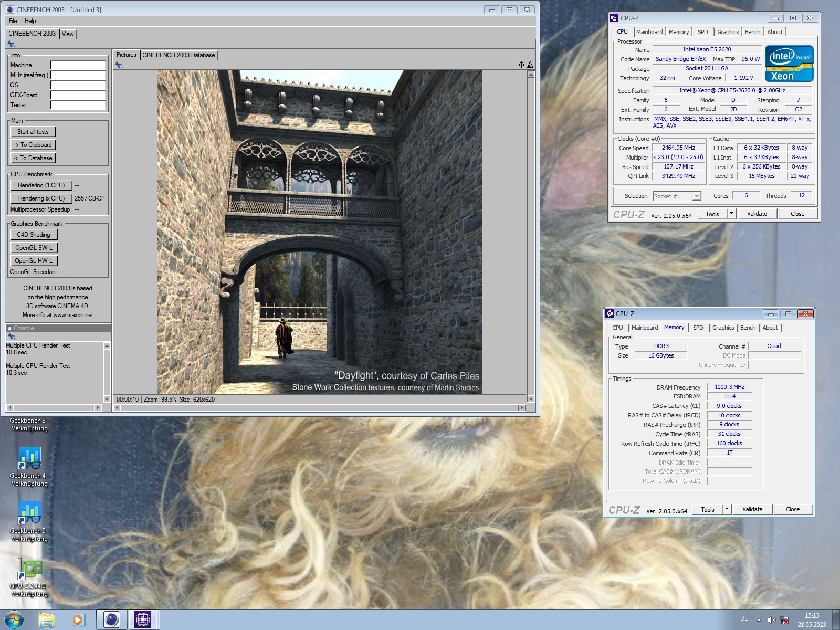Open Tools dropdown arrow in upper CPU-Z

[x=731, y=214]
